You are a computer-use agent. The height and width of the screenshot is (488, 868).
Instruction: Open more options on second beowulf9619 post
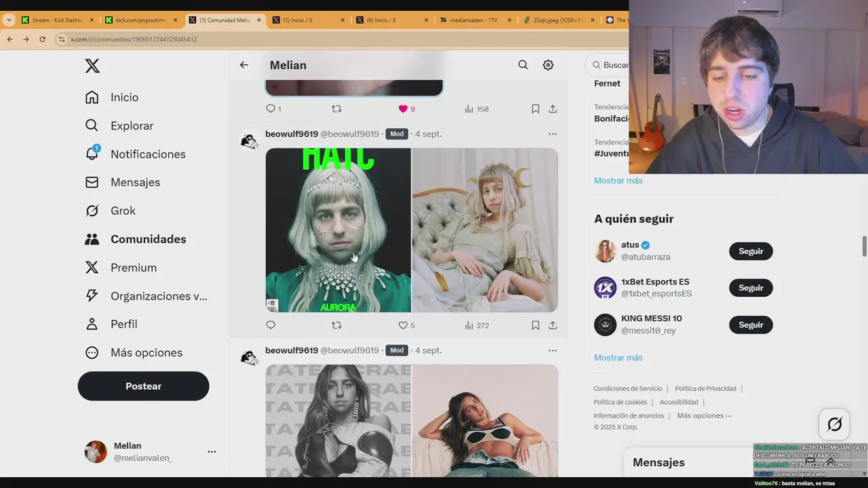coord(553,350)
